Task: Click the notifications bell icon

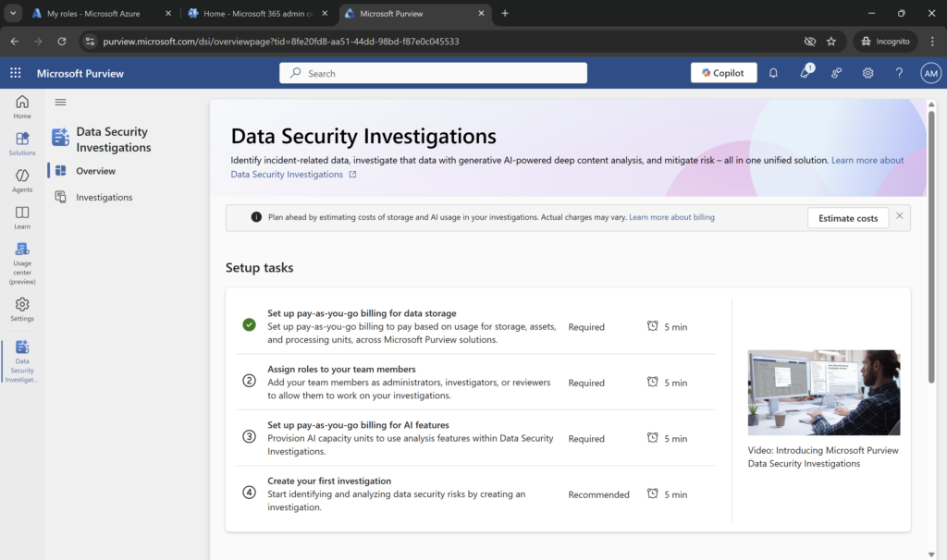Action: [773, 73]
